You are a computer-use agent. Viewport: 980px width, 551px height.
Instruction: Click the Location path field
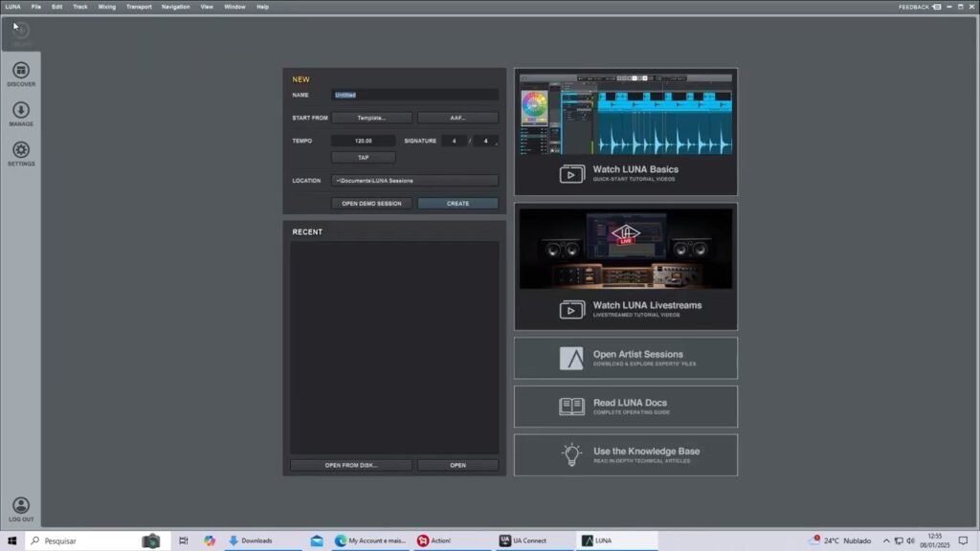pyautogui.click(x=415, y=181)
